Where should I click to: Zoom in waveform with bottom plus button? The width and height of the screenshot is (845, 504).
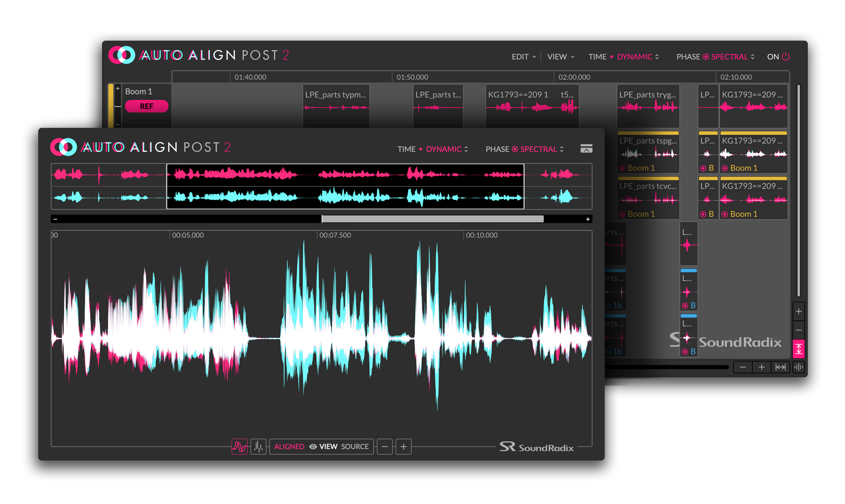[403, 446]
